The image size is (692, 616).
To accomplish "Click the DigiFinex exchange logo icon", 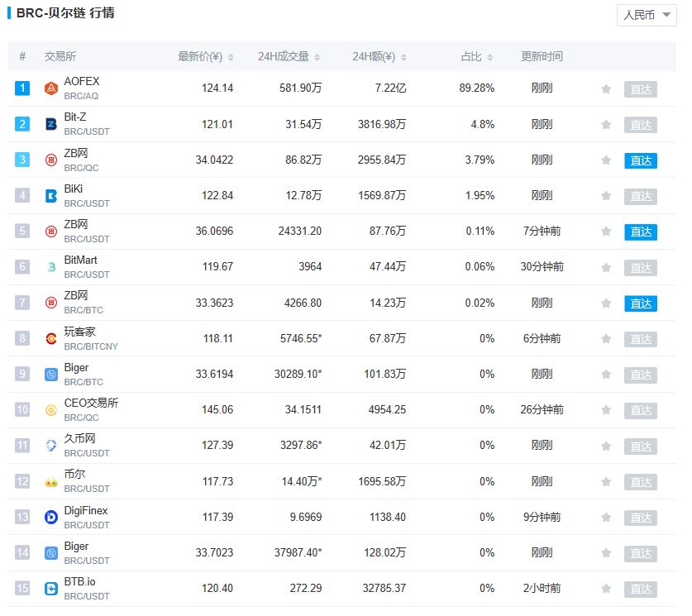I will coord(51,517).
